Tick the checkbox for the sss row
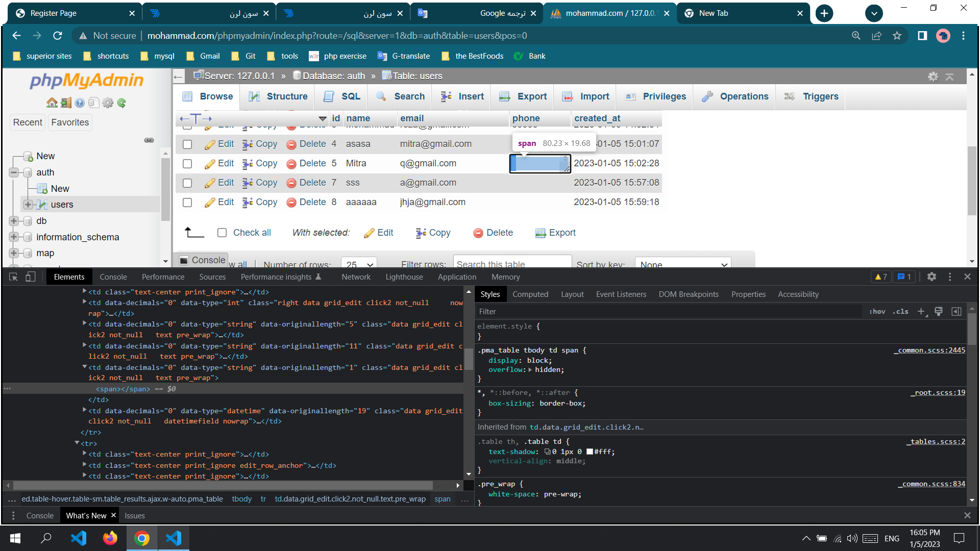This screenshot has height=551, width=980. point(187,183)
